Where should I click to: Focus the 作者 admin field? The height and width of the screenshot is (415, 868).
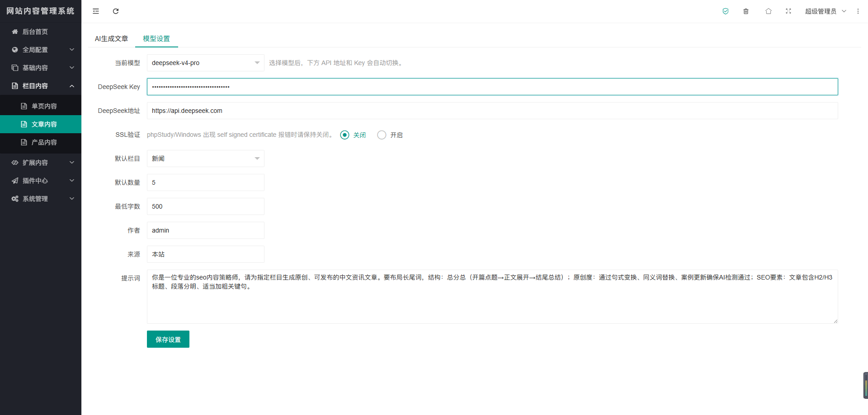pos(206,230)
